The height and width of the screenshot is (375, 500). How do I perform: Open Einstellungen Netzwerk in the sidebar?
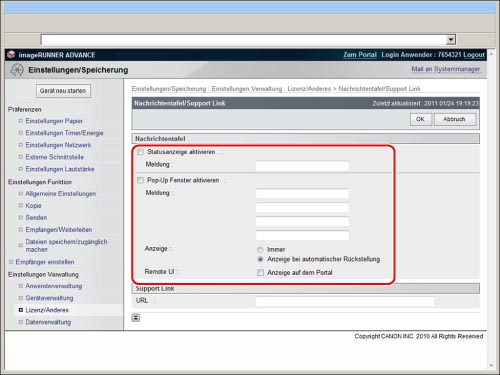(58, 145)
